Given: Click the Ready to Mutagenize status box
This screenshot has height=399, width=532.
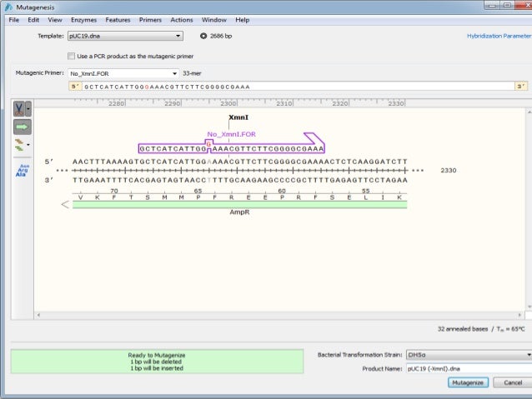Looking at the screenshot, I should click(x=157, y=362).
